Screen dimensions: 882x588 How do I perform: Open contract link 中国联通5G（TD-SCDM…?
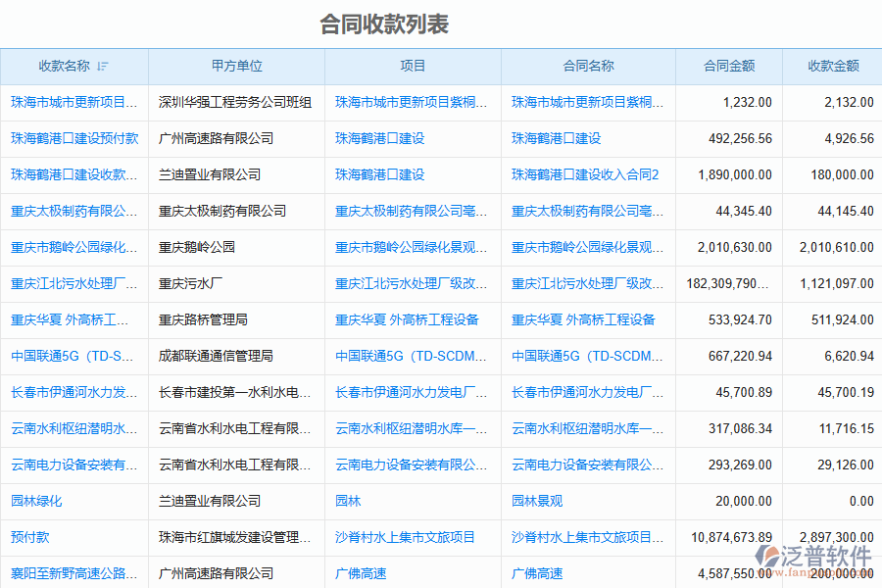pos(587,356)
